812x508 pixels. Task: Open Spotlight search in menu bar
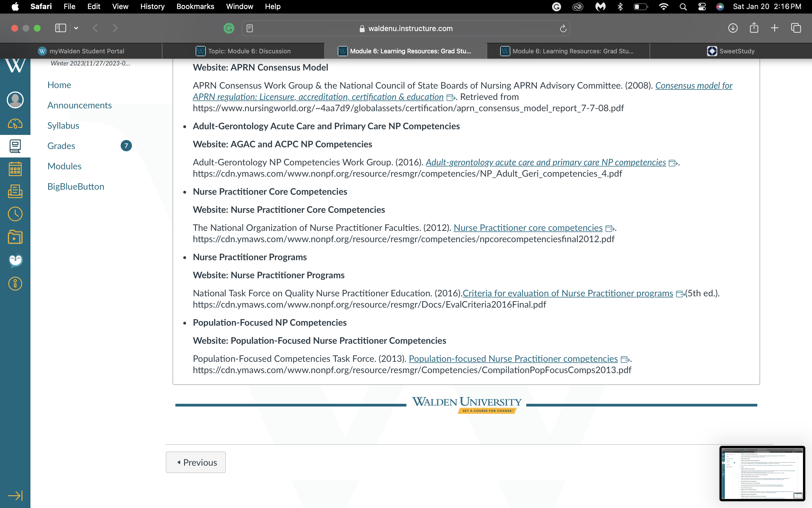click(x=683, y=7)
